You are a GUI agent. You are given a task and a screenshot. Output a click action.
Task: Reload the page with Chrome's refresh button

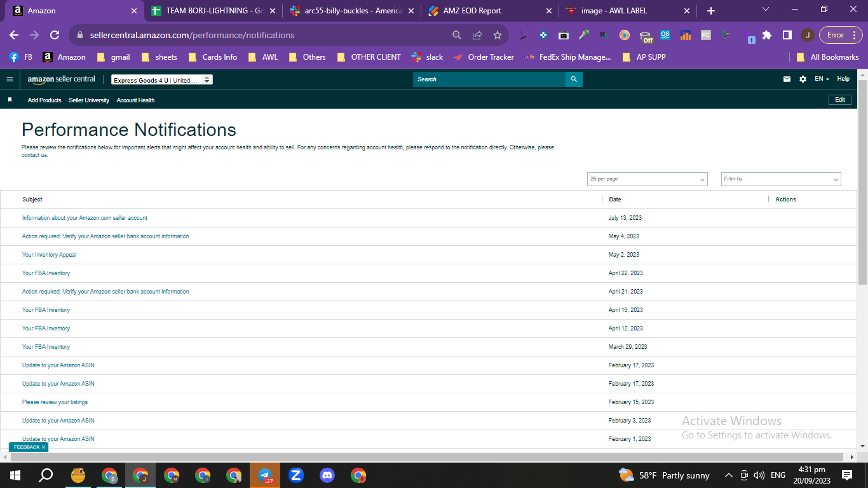tap(55, 35)
